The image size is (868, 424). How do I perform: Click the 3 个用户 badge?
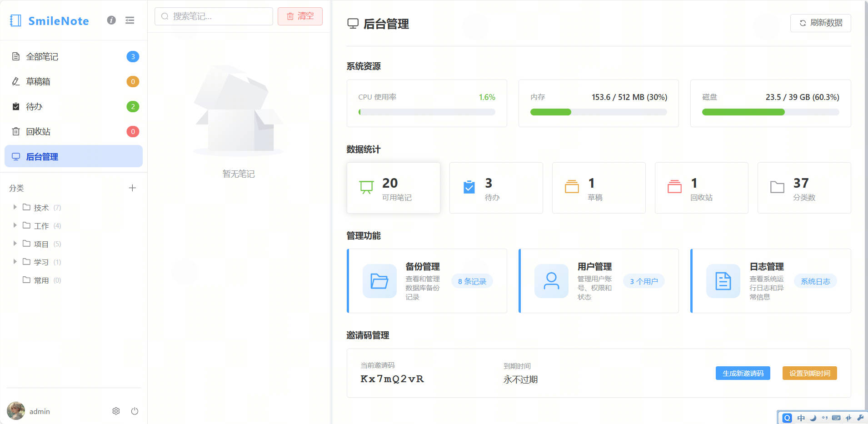pos(644,281)
